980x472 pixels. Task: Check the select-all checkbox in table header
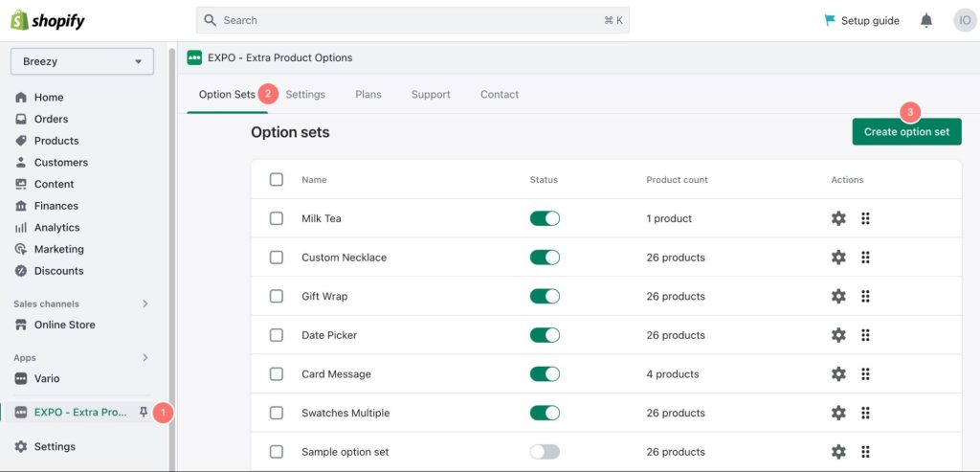pyautogui.click(x=277, y=179)
